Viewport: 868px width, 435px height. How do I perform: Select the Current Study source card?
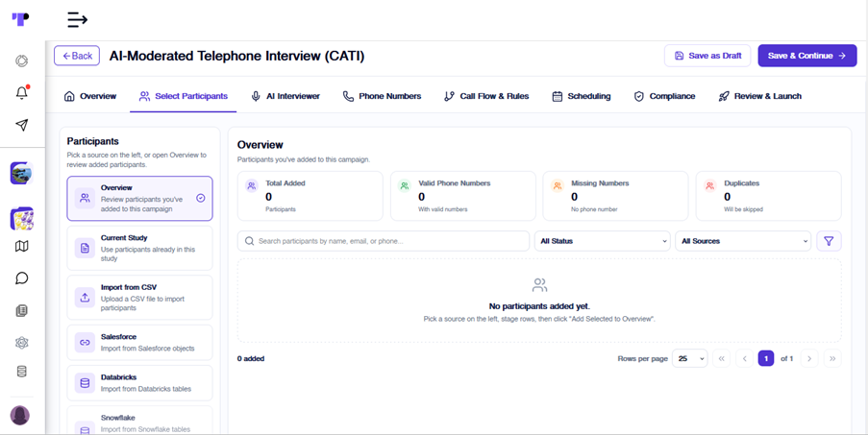(x=139, y=248)
